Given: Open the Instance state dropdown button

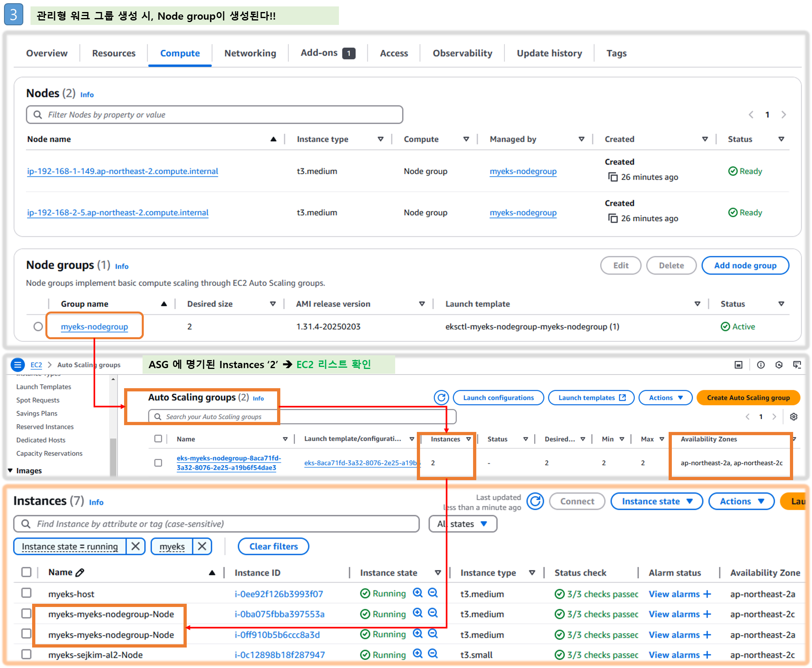Looking at the screenshot, I should click(657, 501).
